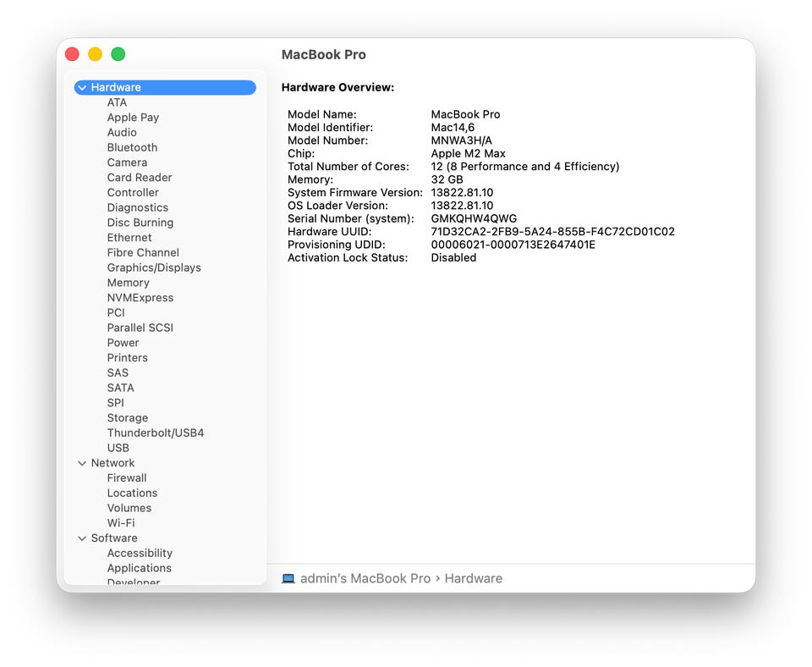Click the green full-screen window button
This screenshot has width=812, height=667.
click(x=118, y=54)
